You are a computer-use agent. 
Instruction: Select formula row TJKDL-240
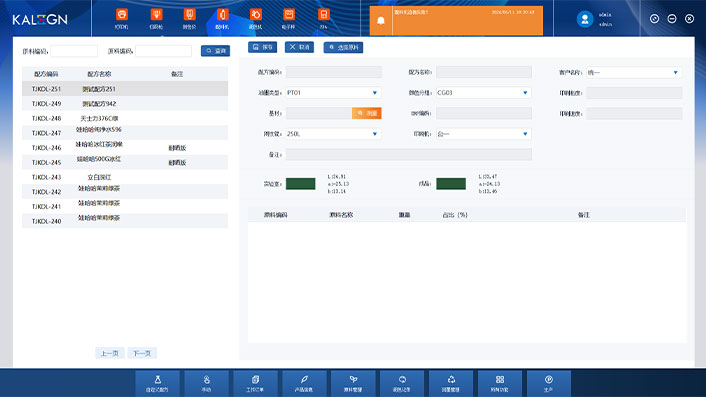click(125, 221)
